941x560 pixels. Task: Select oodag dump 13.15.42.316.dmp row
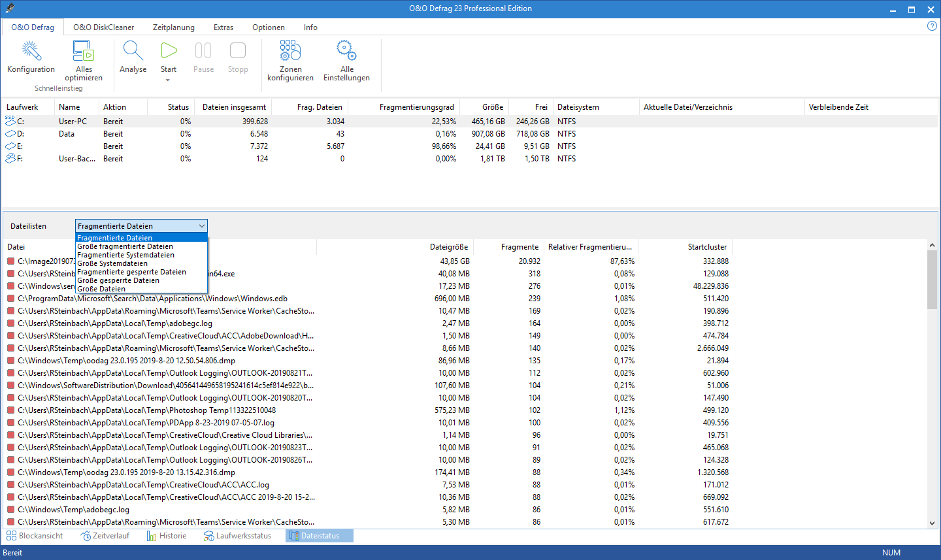pyautogui.click(x=367, y=472)
